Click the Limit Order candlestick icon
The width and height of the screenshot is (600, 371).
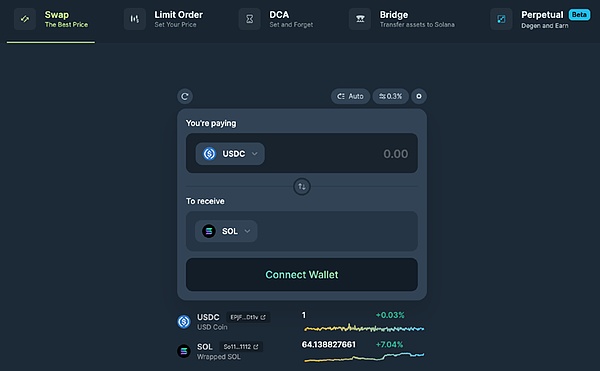click(135, 19)
